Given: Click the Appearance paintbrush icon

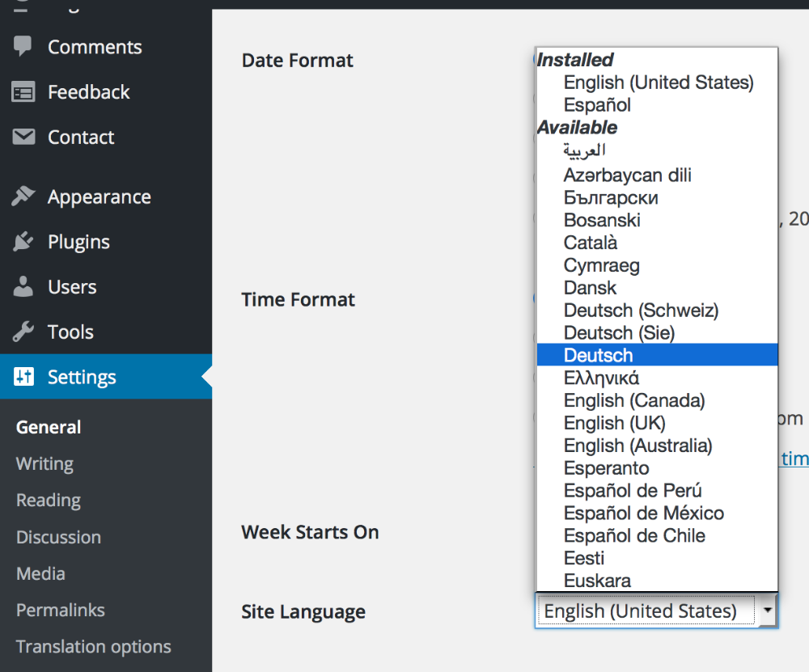Looking at the screenshot, I should pyautogui.click(x=23, y=197).
